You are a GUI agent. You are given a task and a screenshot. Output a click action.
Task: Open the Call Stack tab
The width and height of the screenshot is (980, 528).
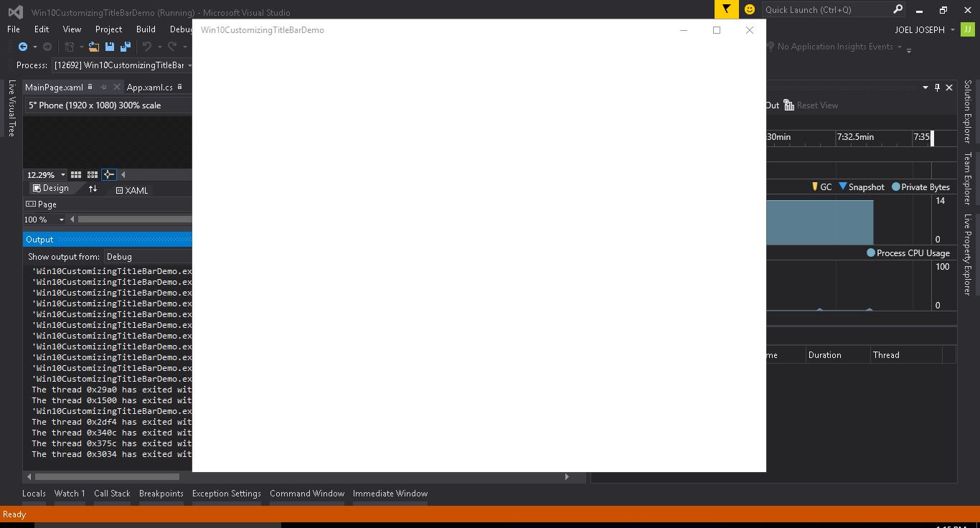pos(112,494)
